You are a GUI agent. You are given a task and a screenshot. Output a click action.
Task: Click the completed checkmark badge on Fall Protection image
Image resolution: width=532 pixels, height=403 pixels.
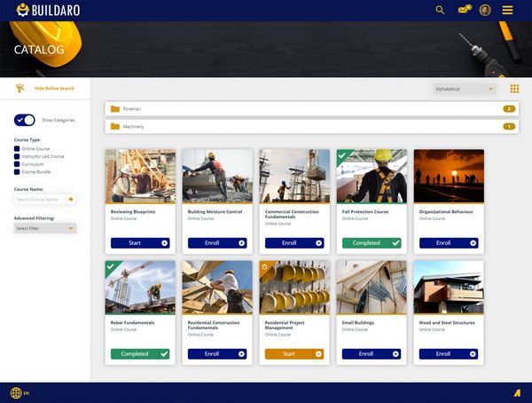click(342, 155)
